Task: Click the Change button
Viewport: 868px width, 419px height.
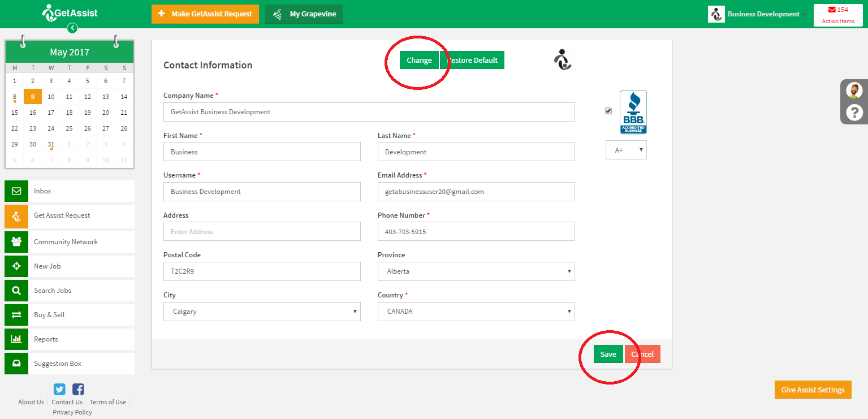Action: 419,61
